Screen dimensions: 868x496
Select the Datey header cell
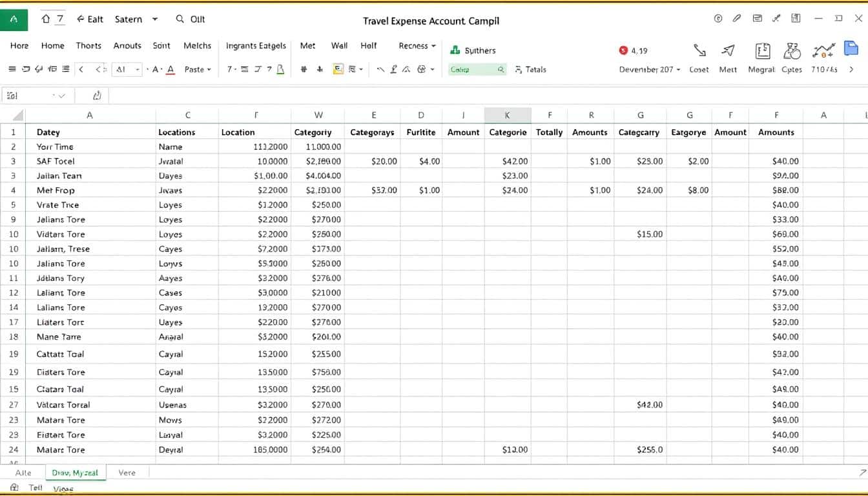click(90, 132)
